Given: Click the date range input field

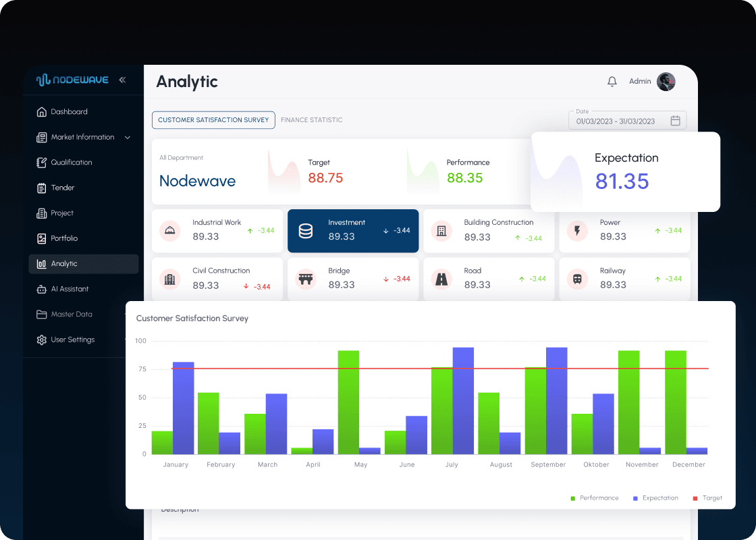Looking at the screenshot, I should pos(627,121).
